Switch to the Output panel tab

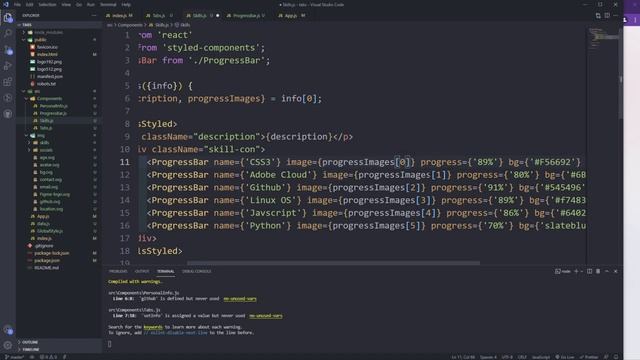tap(142, 271)
